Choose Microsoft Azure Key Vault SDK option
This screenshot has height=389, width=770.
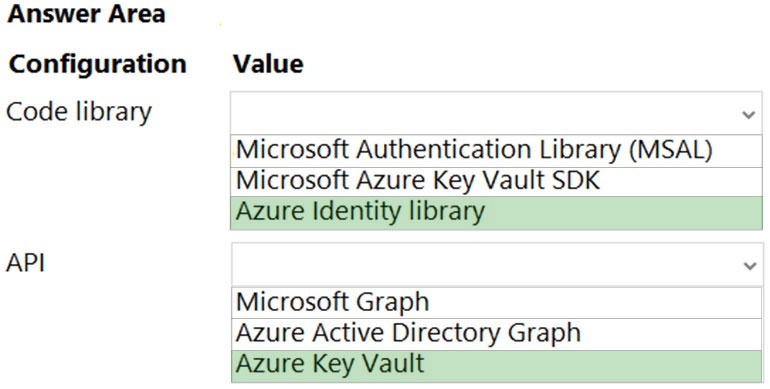[496, 182]
